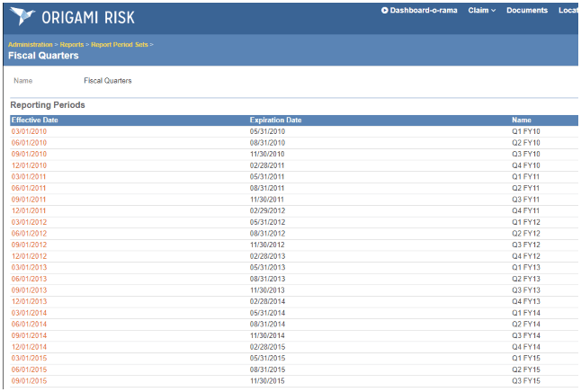
Task: Open period with effective date 06/01/2011
Action: pos(29,188)
